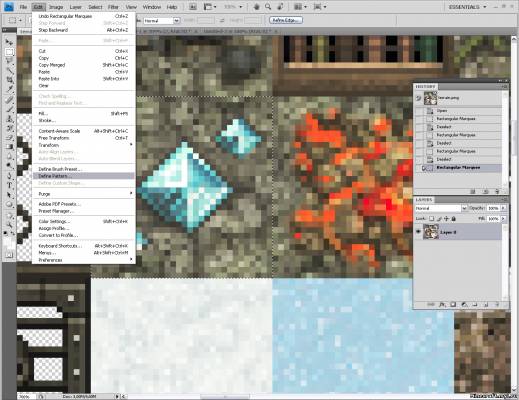Viewport: 519px width, 400px height.
Task: Click Layer 0 thumbnail
Action: tap(431, 232)
